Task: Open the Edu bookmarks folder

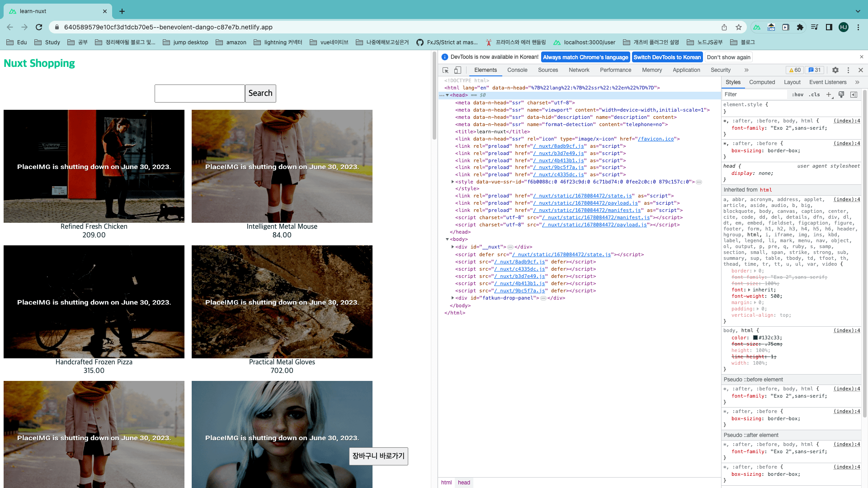Action: tap(17, 42)
